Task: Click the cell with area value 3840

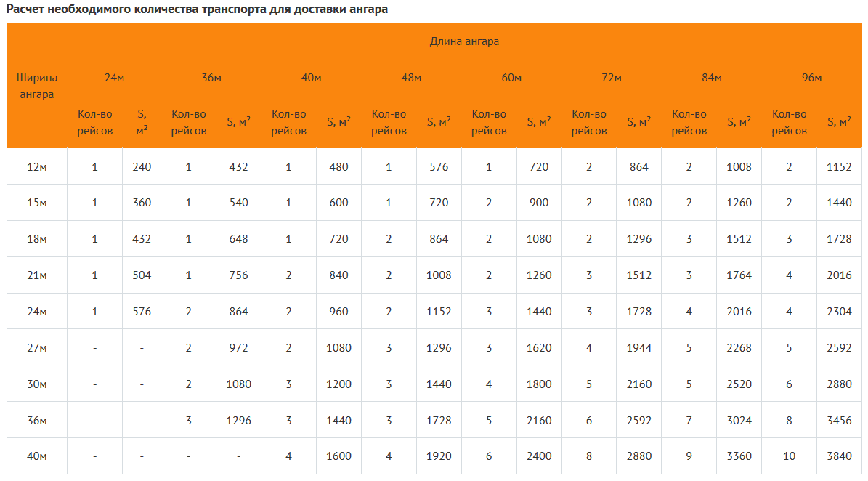Action: tap(839, 456)
